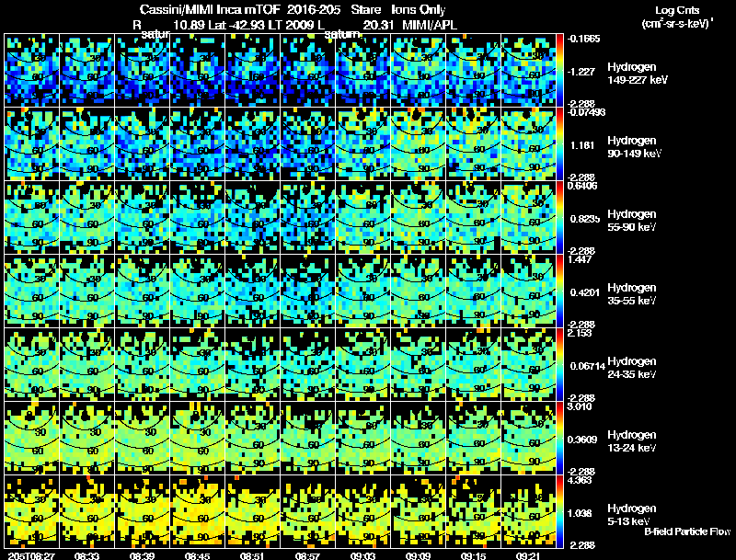Screen dimensions: 736x560
Task: Click the 0.4201 color scale value
Action: pyautogui.click(x=584, y=292)
